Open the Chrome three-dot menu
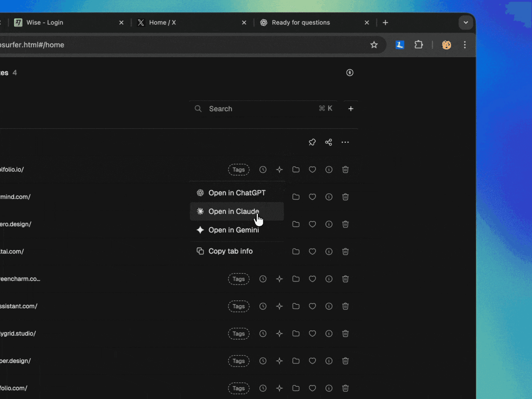 465,45
